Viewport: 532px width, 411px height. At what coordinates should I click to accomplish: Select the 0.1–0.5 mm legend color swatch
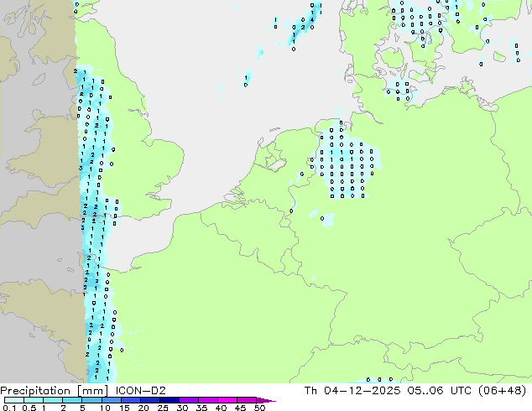(x=14, y=400)
